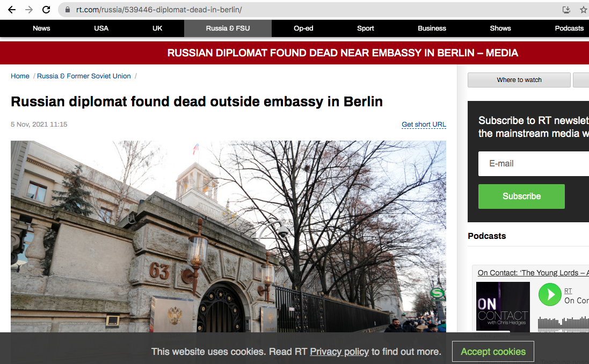589x364 pixels.
Task: Click the browser address bar URL
Action: [159, 10]
